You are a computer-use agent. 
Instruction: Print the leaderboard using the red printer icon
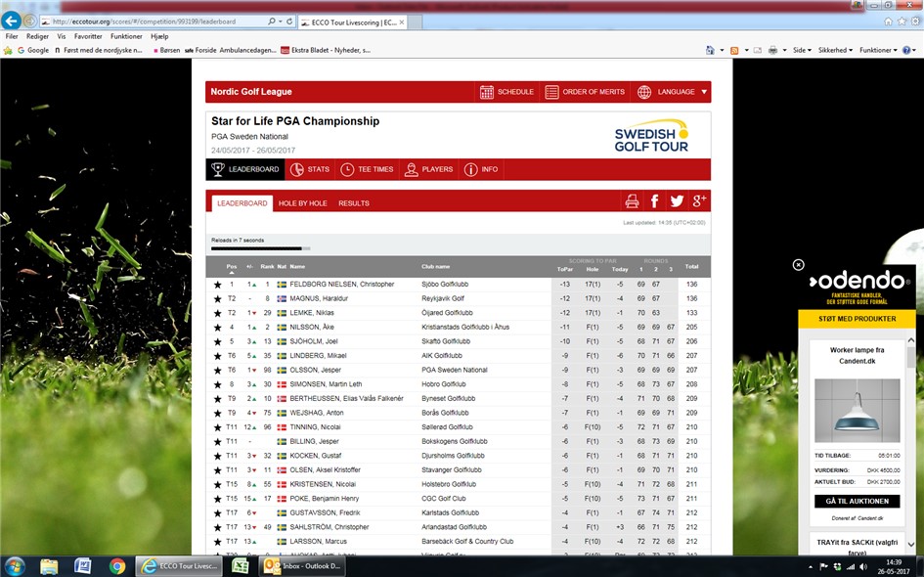[x=632, y=201]
